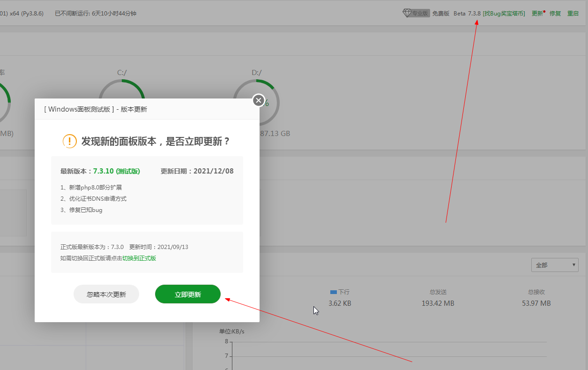Click the 总发送 label
This screenshot has height=370, width=588.
tap(438, 292)
